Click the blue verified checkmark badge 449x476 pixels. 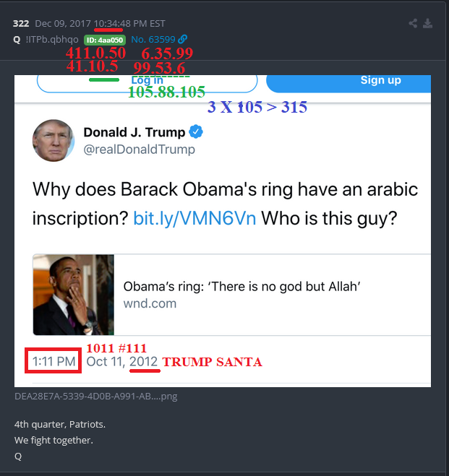pos(196,131)
